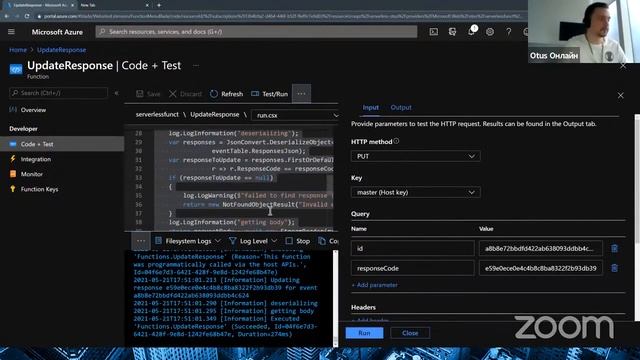640x360 pixels.
Task: Open the Filesystem Logs dropdown
Action: (x=188, y=241)
